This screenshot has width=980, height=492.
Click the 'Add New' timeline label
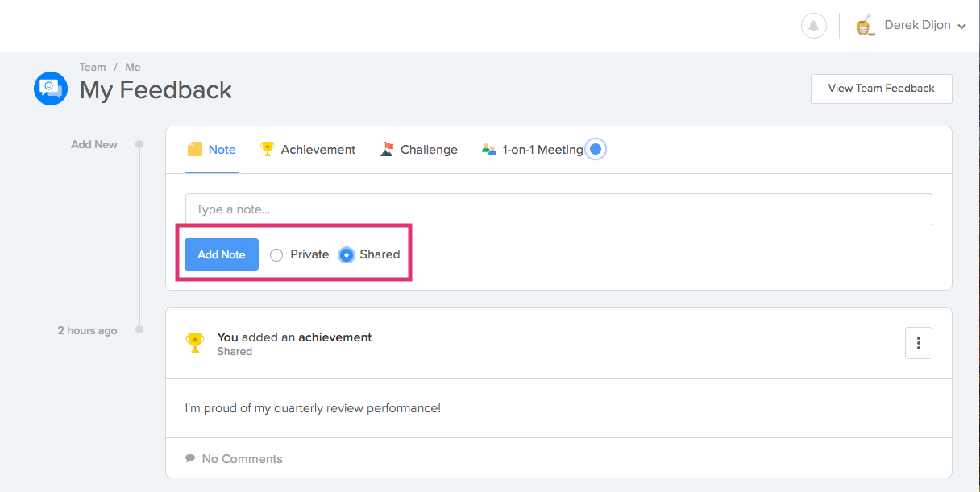coord(94,144)
